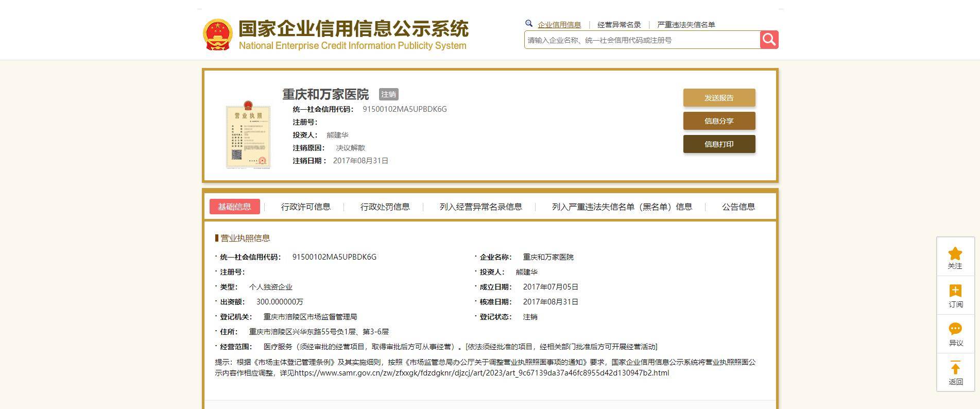Click the 订阅 subscribe icon
This screenshot has width=980, height=409.
point(955,291)
